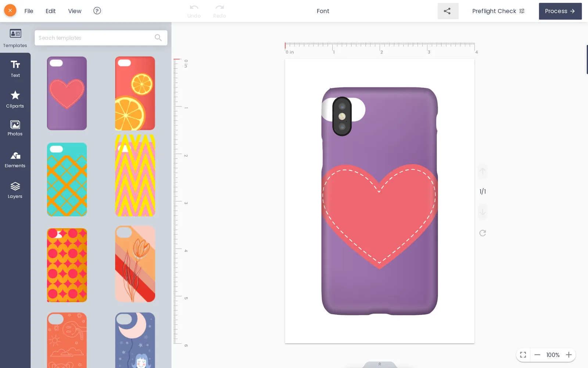Zoom in with the plus button
This screenshot has height=368, width=588.
(x=569, y=355)
